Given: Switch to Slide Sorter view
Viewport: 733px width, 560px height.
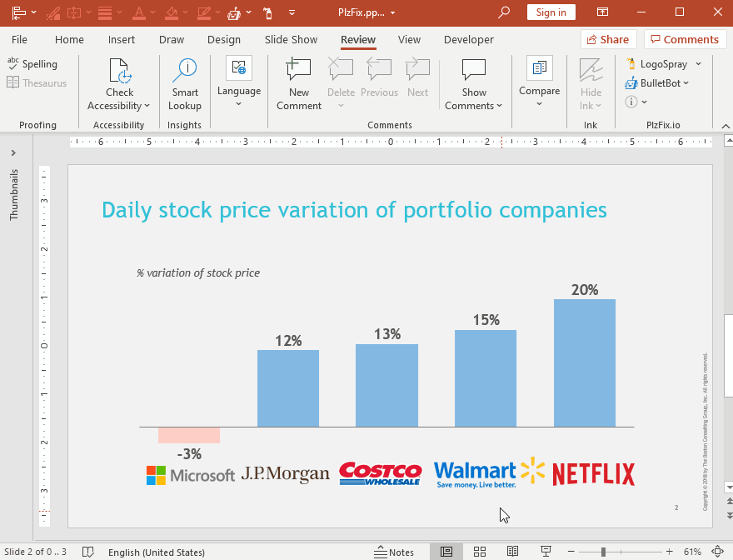Looking at the screenshot, I should pyautogui.click(x=480, y=552).
